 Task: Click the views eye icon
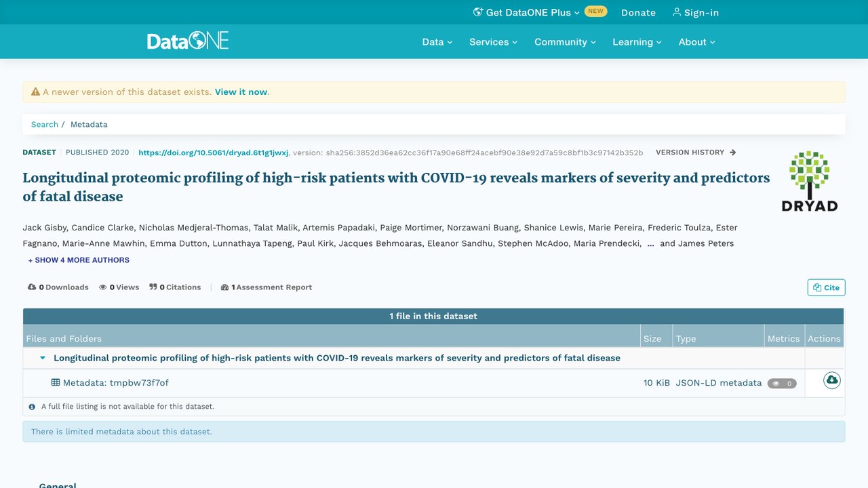103,287
